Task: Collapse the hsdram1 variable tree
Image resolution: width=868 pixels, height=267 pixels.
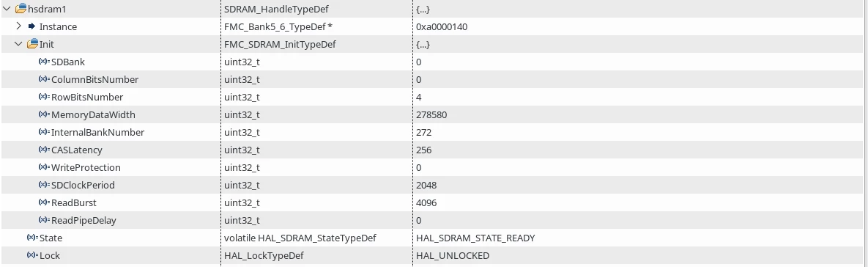Action: pos(7,9)
